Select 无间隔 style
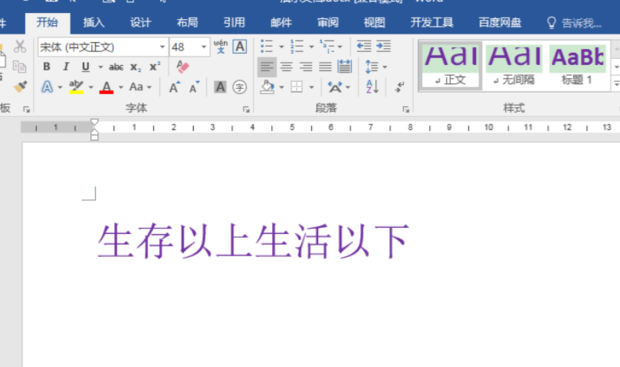This screenshot has height=367, width=620. point(514,66)
